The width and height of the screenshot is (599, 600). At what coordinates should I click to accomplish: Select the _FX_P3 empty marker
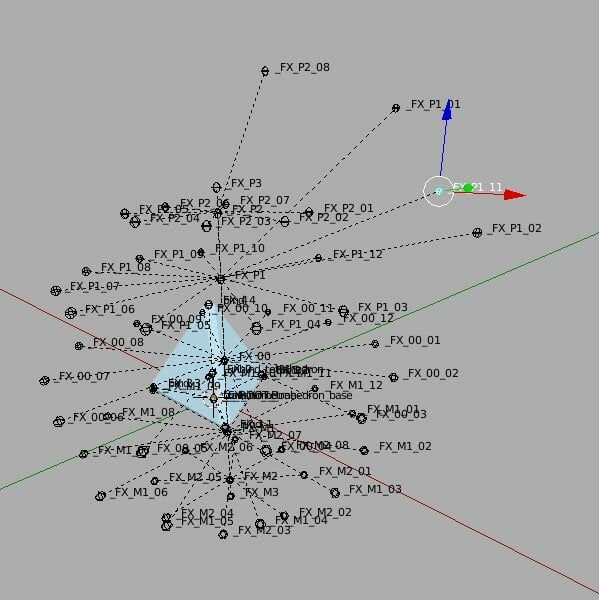tap(216, 187)
